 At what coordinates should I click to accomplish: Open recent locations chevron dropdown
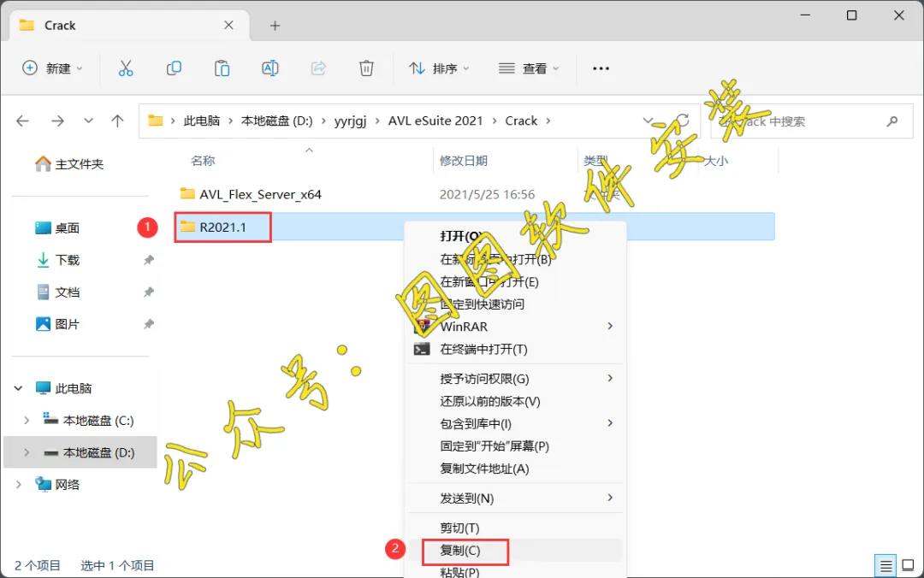click(88, 121)
